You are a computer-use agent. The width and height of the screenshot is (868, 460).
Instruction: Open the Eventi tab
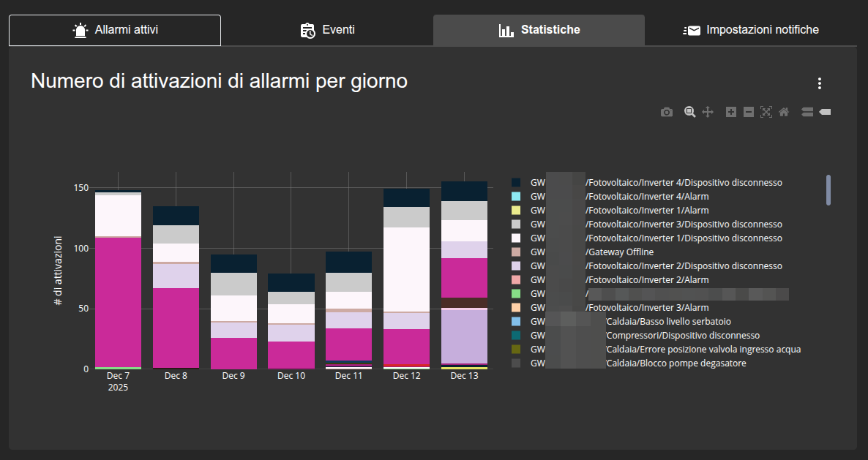click(327, 30)
